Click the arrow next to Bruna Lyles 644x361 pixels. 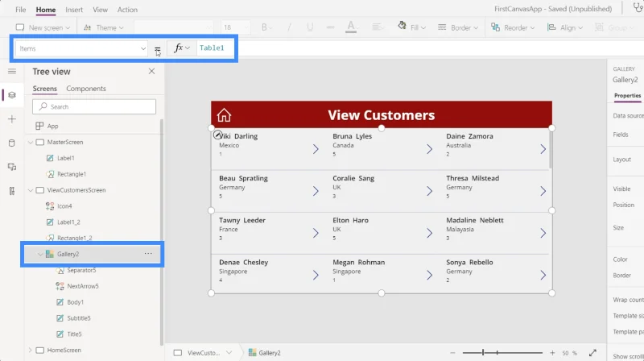tap(429, 149)
